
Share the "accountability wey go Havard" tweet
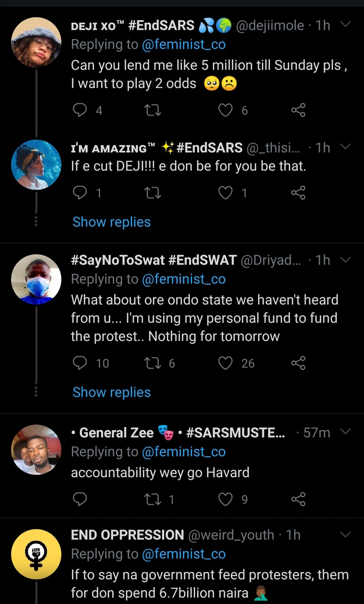click(x=299, y=500)
